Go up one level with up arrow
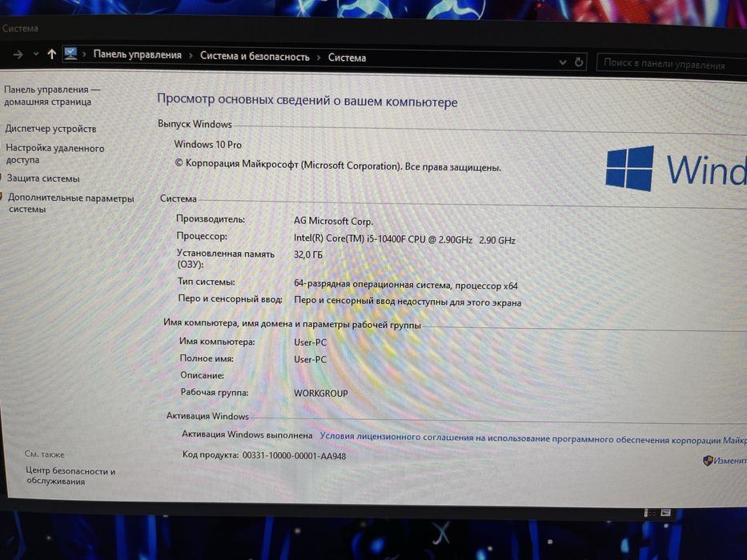The width and height of the screenshot is (747, 560). pyautogui.click(x=51, y=54)
